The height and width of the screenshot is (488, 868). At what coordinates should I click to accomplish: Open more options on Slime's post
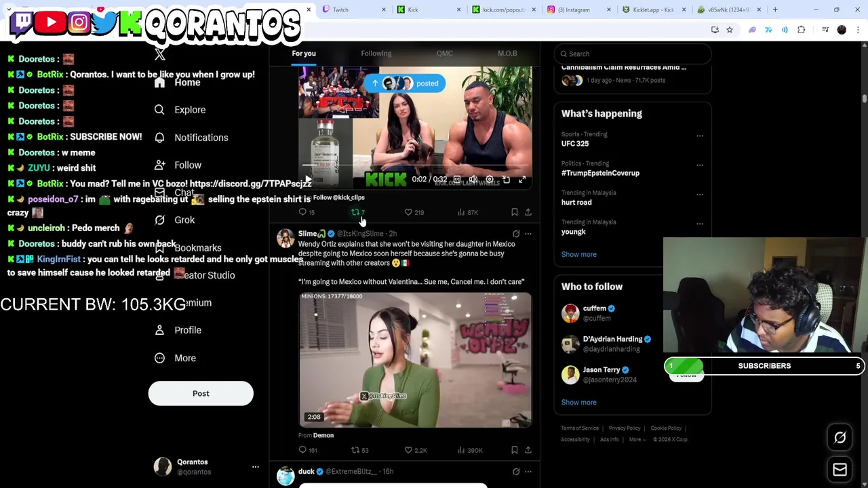[x=528, y=234]
